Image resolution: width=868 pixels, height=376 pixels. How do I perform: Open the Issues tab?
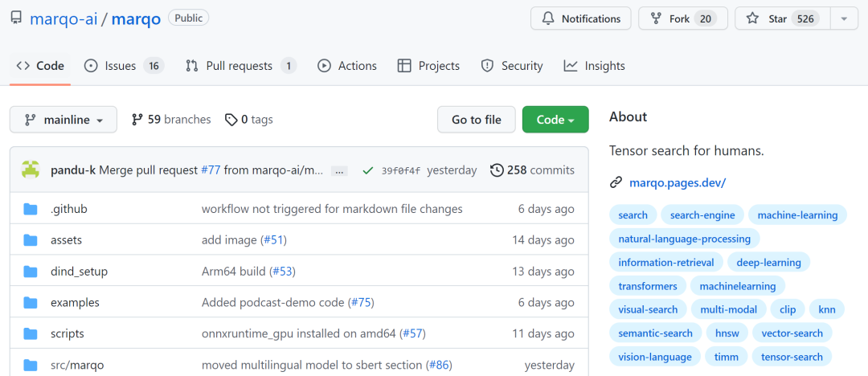click(124, 66)
